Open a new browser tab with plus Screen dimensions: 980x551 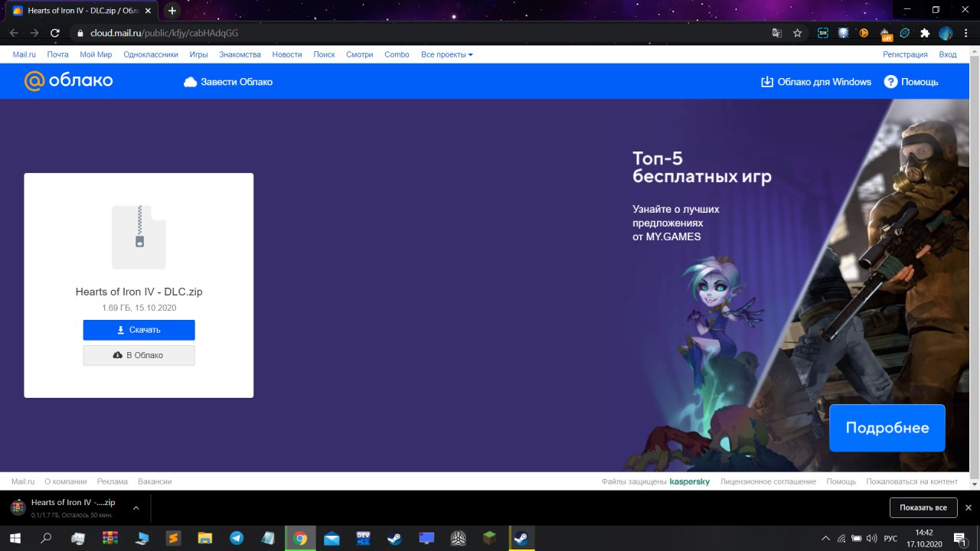[x=172, y=11]
